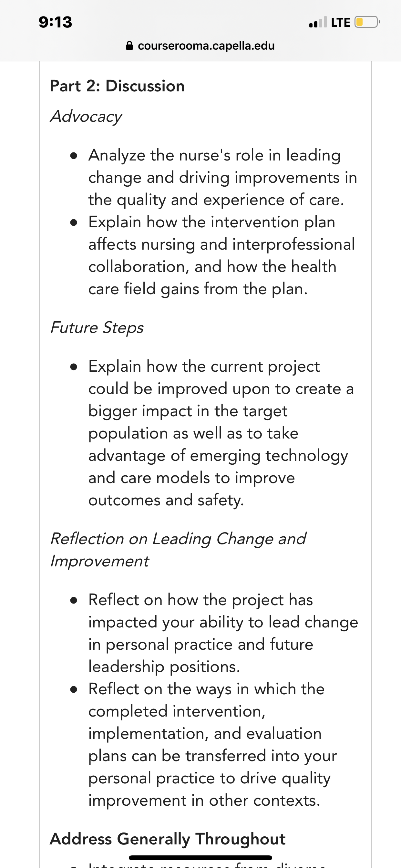Tap the home indicator bar at bottom
The width and height of the screenshot is (401, 868).
[x=200, y=858]
